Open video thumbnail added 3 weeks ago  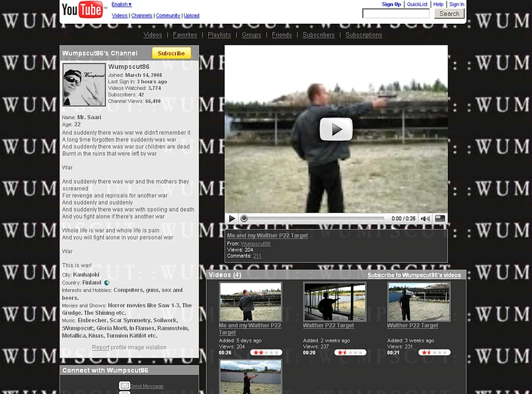point(419,302)
